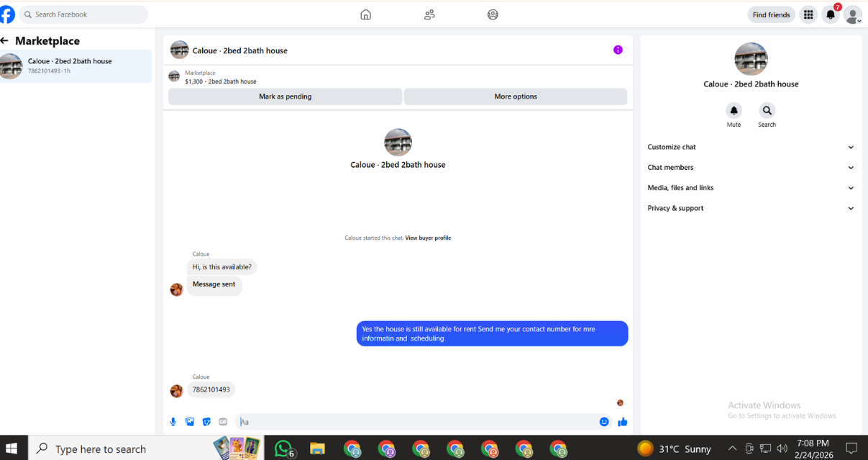This screenshot has width=868, height=460.
Task: Mute the conversation with the bell icon
Action: (734, 111)
